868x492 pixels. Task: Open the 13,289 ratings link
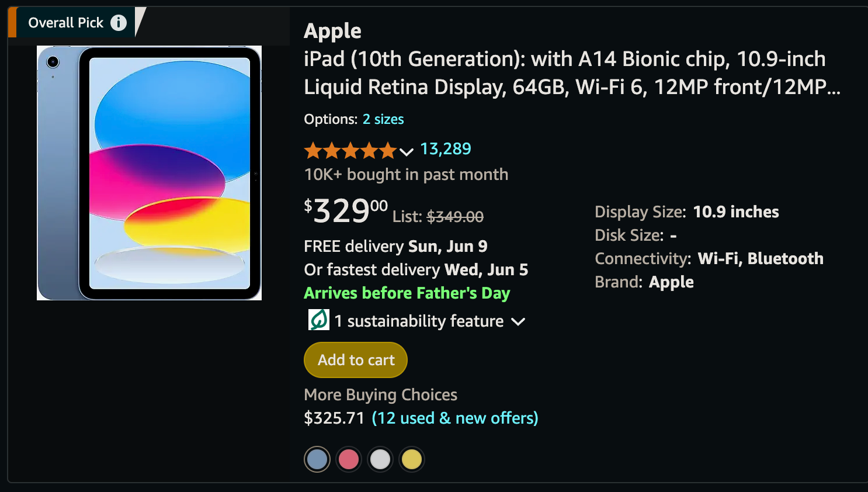tap(446, 148)
